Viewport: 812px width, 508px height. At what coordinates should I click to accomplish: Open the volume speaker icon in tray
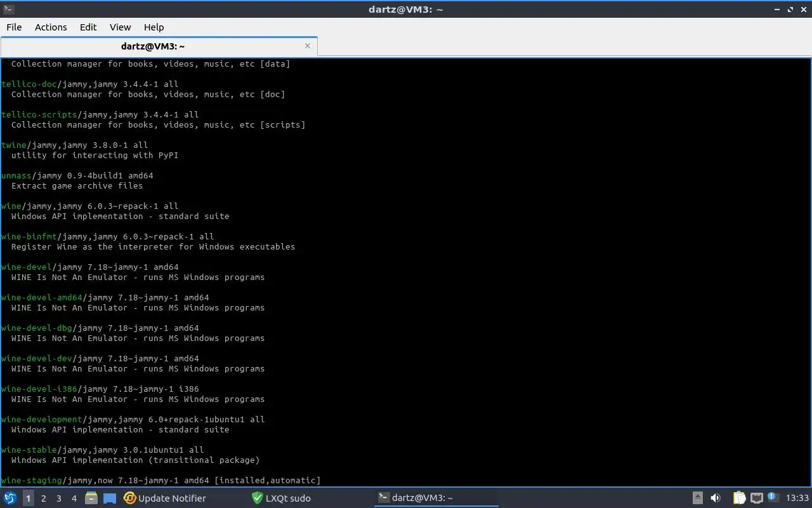point(716,498)
